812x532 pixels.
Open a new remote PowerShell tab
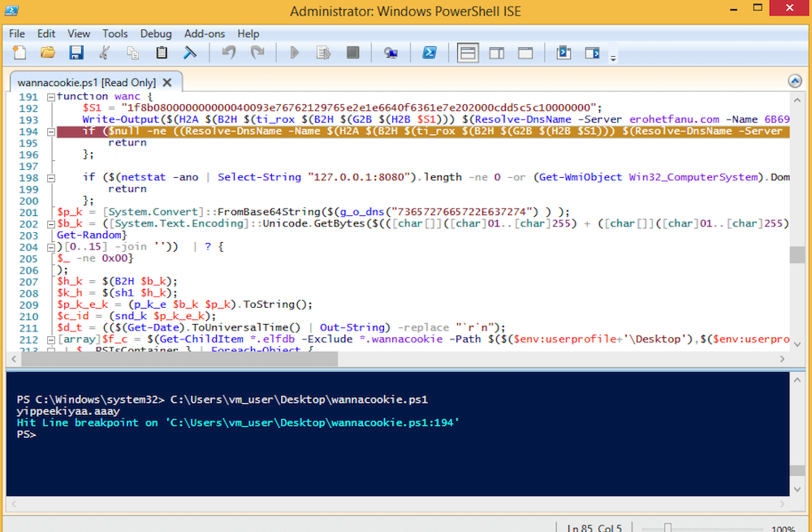(391, 52)
